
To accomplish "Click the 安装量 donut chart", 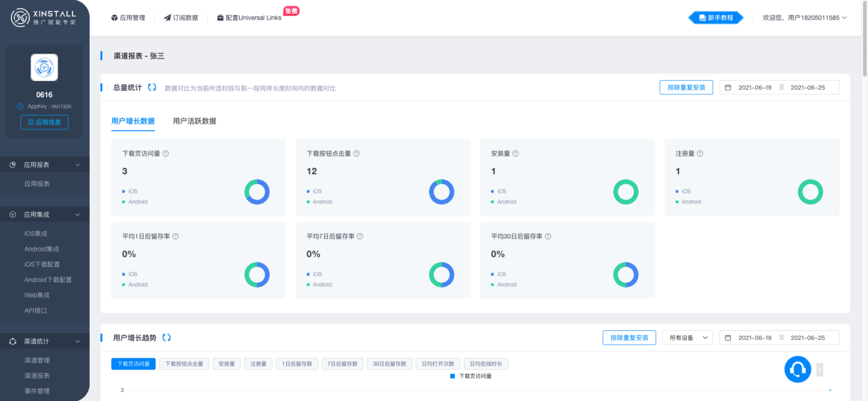I will click(626, 192).
